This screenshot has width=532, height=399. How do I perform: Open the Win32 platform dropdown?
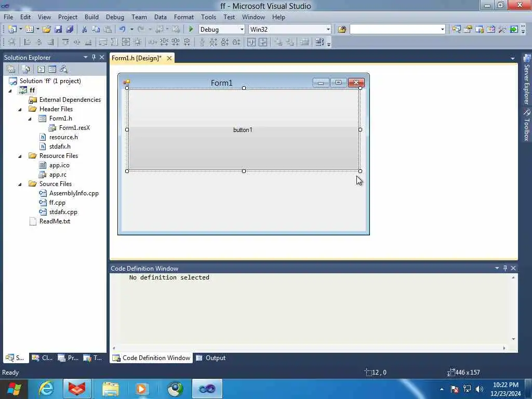click(x=328, y=30)
